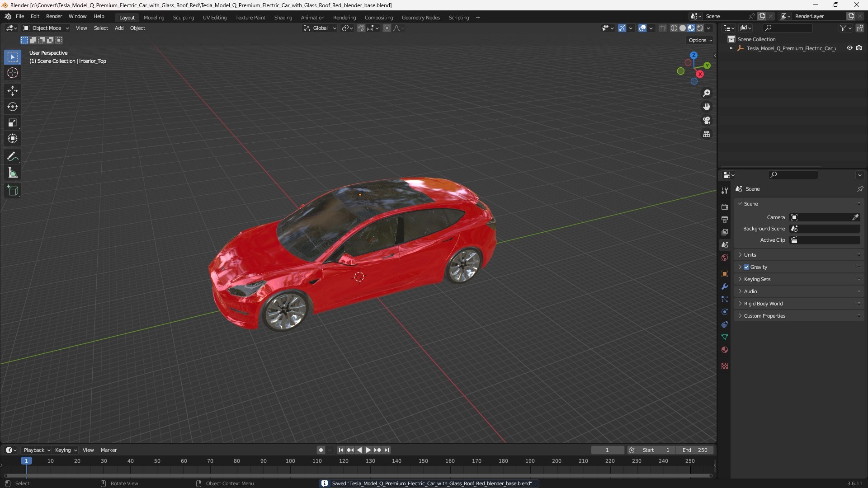Click the current frame field showing 1

coord(607,450)
